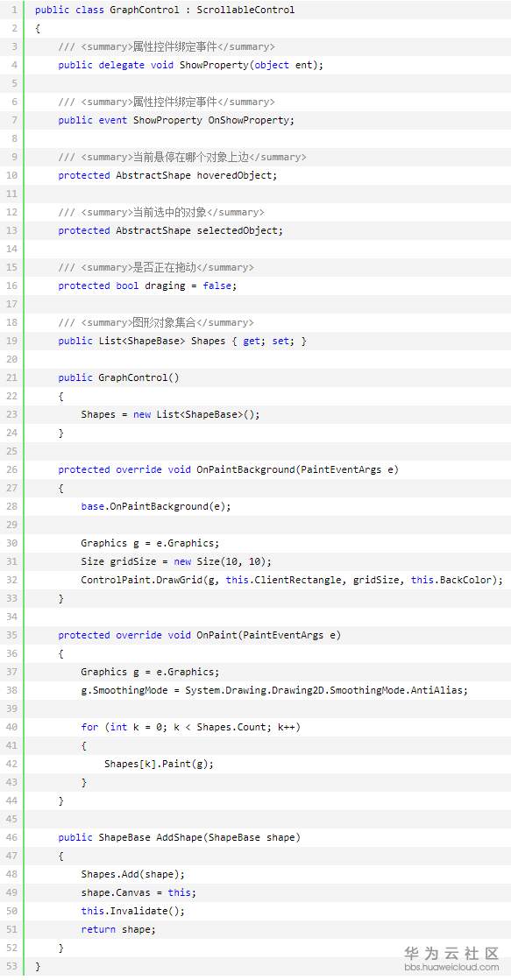Click the Shapes property with get; set;
Viewport: 511px width, 980px height.
coord(182,342)
